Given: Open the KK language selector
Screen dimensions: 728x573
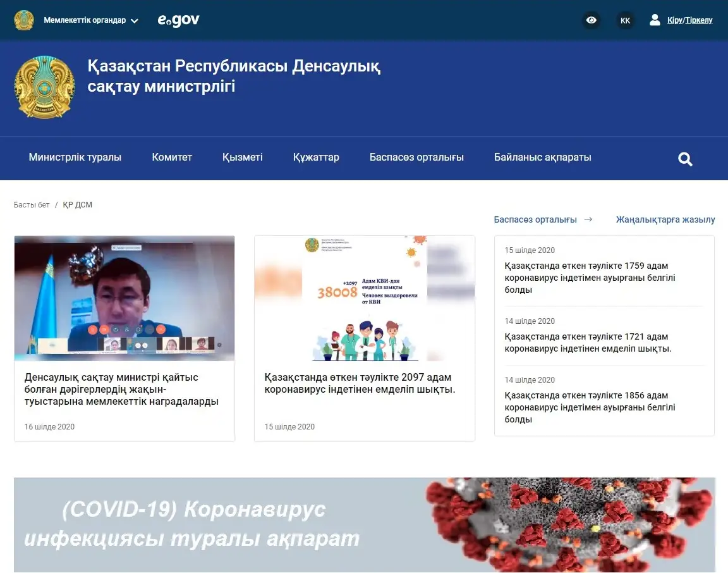Looking at the screenshot, I should 625,20.
